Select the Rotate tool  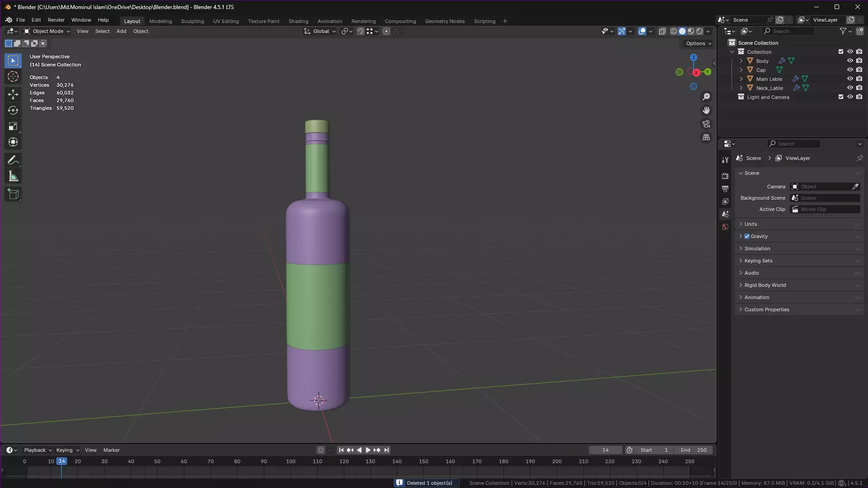coord(13,110)
